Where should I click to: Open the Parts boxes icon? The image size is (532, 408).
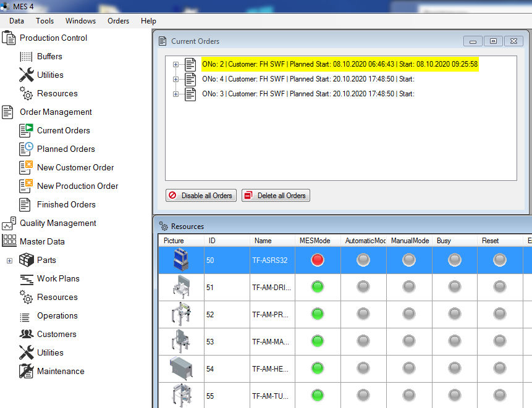26,260
